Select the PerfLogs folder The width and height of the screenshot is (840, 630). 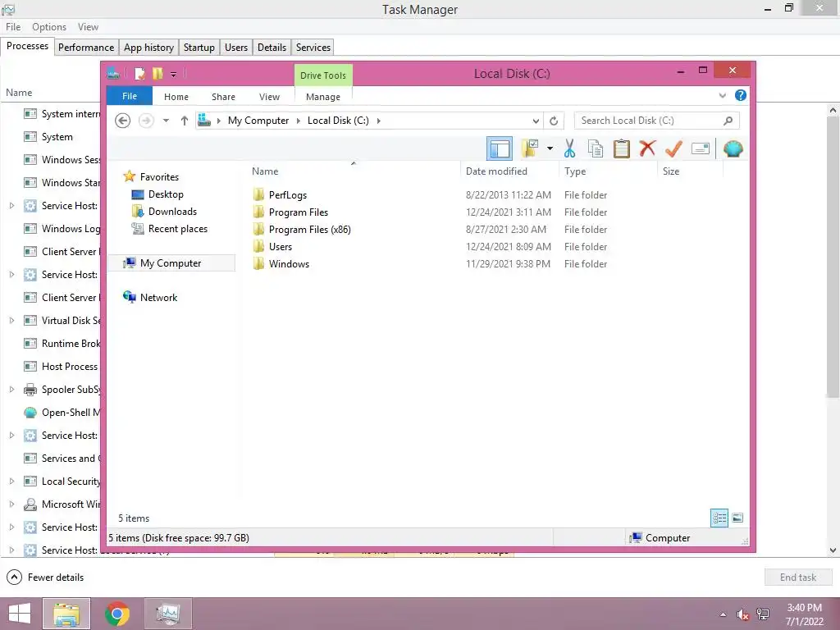(288, 195)
